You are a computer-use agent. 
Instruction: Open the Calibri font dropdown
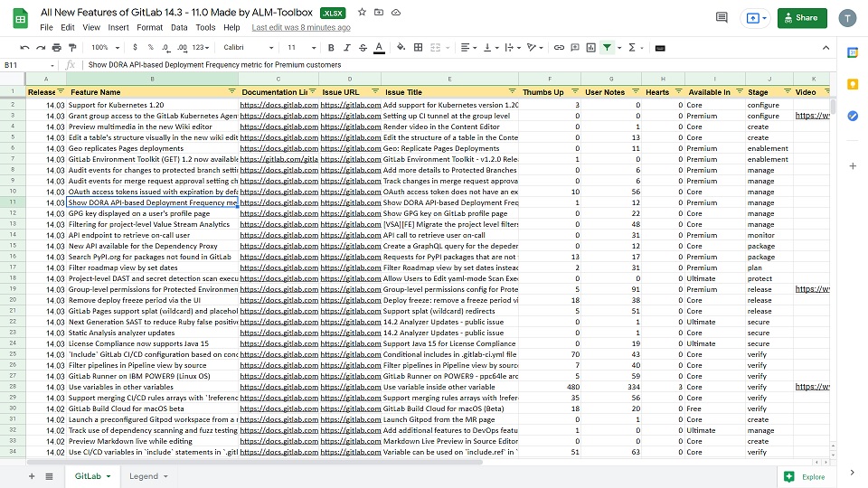point(248,48)
